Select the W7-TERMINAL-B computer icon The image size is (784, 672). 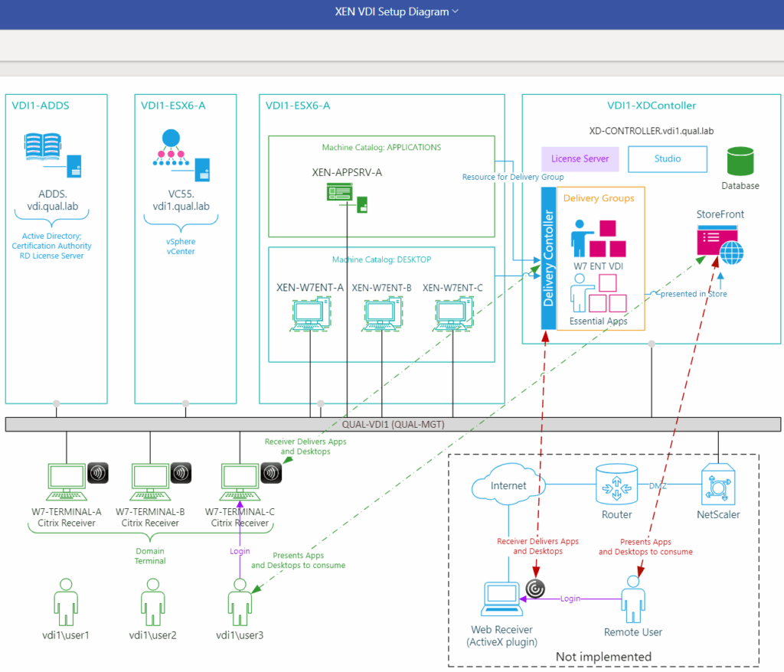[x=150, y=482]
